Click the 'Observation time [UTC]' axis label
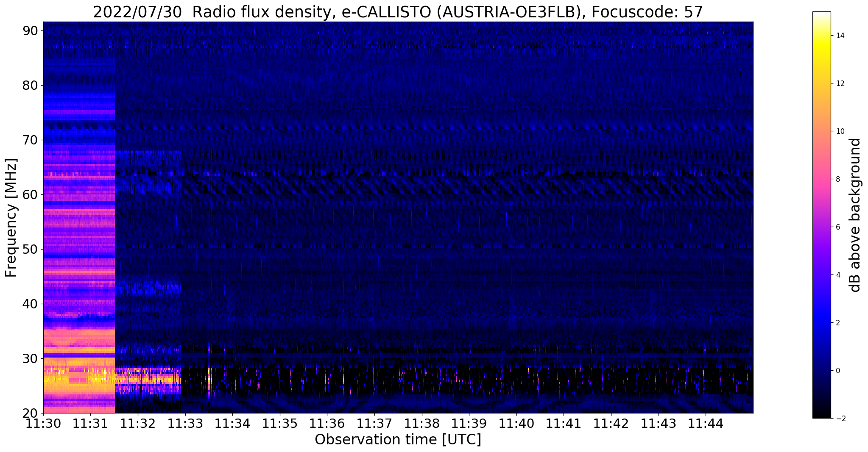The image size is (868, 452). coord(398,440)
